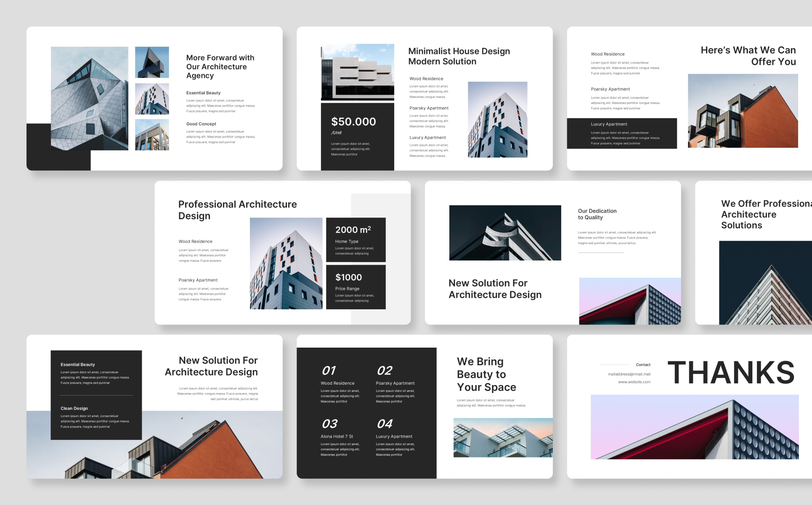Click the We Bring Beauty heading
812x505 pixels.
pyautogui.click(x=486, y=374)
